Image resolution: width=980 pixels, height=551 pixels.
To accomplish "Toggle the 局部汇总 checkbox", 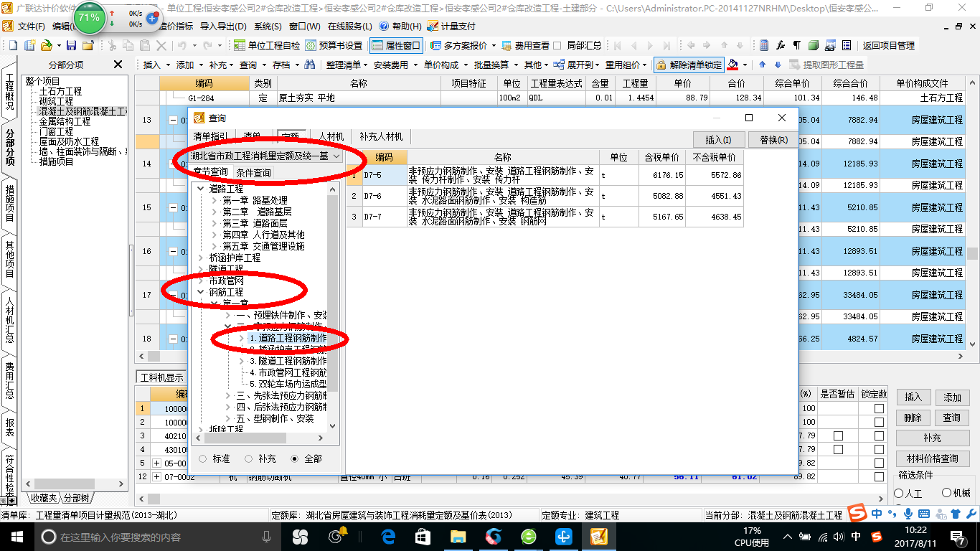I will coord(557,45).
